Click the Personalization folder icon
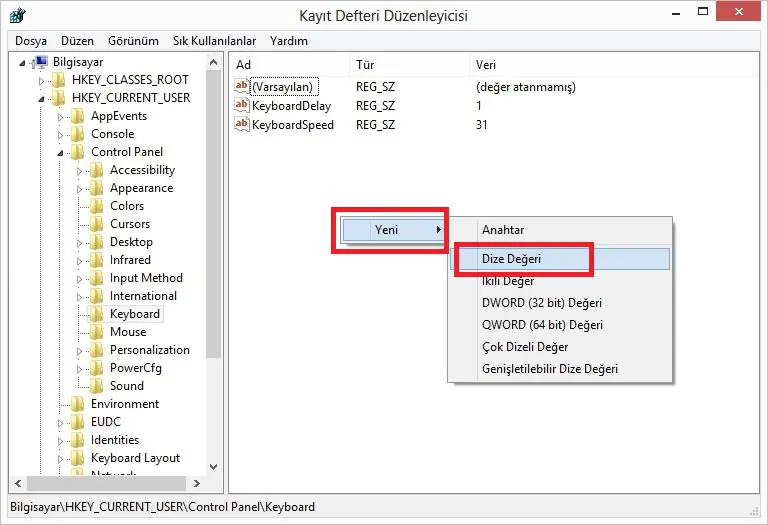 pos(97,350)
